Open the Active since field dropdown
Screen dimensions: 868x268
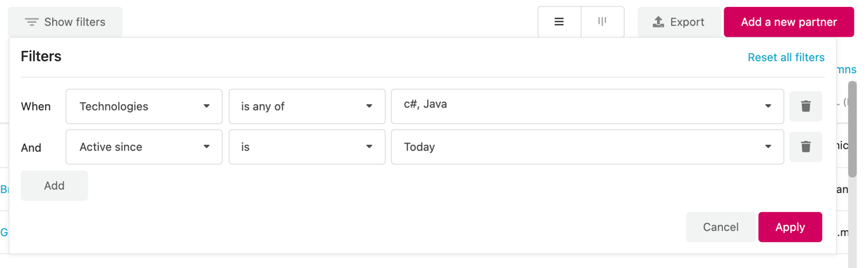144,147
